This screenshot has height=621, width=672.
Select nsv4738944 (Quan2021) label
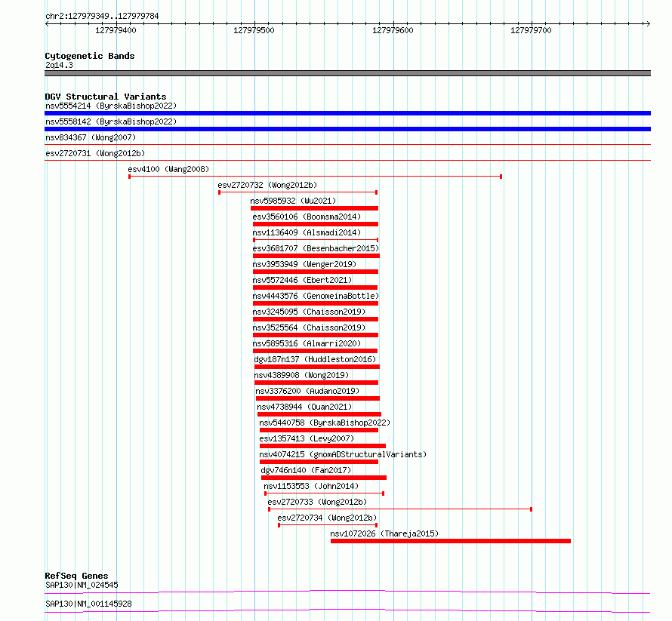[x=305, y=407]
